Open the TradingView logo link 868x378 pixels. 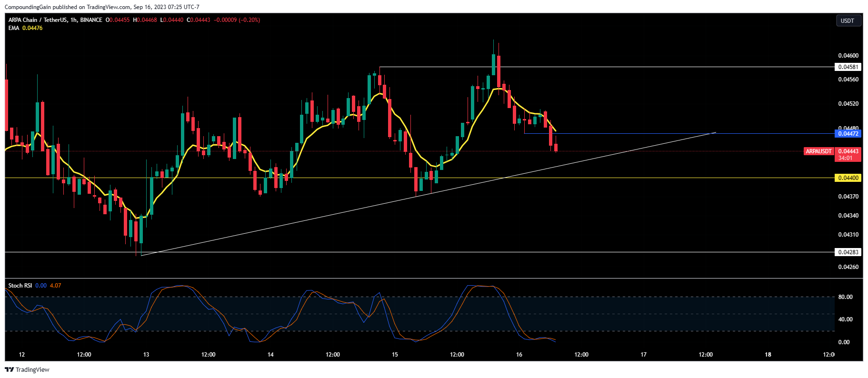27,369
